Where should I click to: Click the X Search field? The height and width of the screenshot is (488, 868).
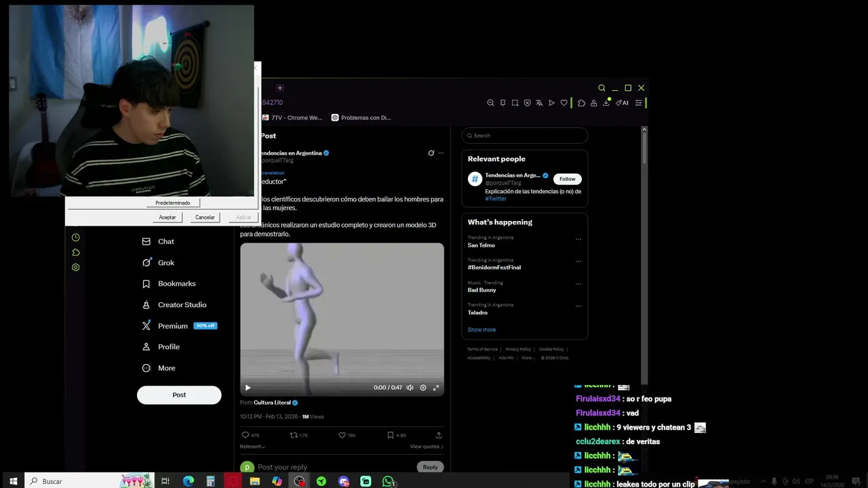pos(525,136)
